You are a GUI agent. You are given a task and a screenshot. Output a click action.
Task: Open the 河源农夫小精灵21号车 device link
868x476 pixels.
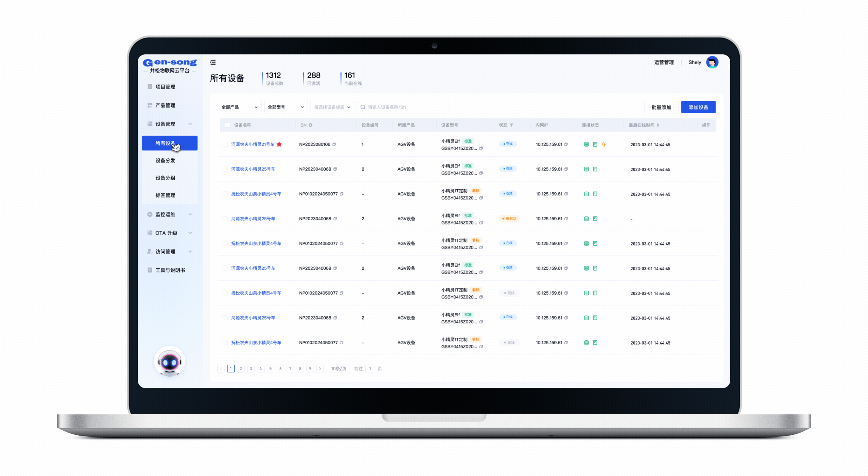click(x=253, y=144)
